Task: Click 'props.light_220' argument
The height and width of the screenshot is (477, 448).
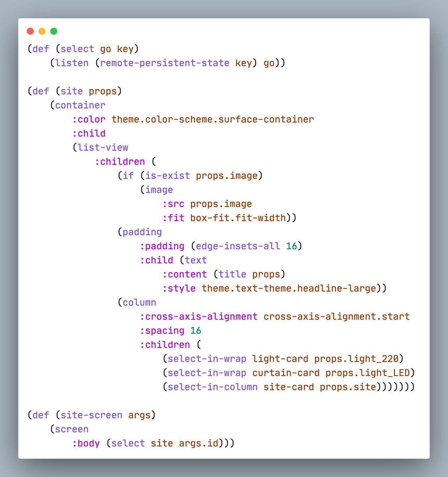Action: click(357, 359)
